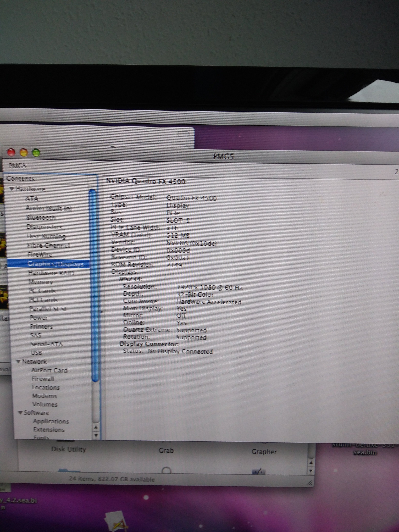Select USB in Hardware list
Screen dimensions: 399x532
[36, 353]
